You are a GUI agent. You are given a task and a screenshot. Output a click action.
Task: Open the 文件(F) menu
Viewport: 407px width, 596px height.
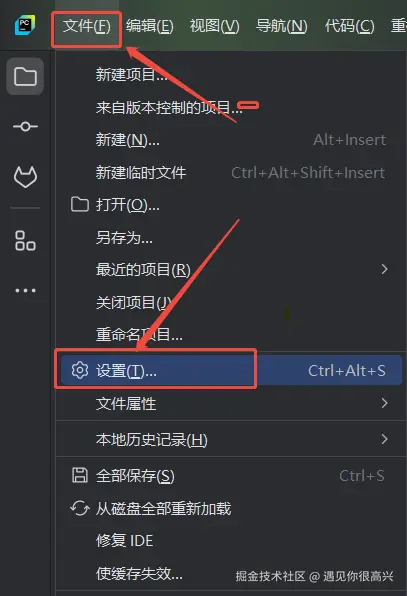coord(87,26)
